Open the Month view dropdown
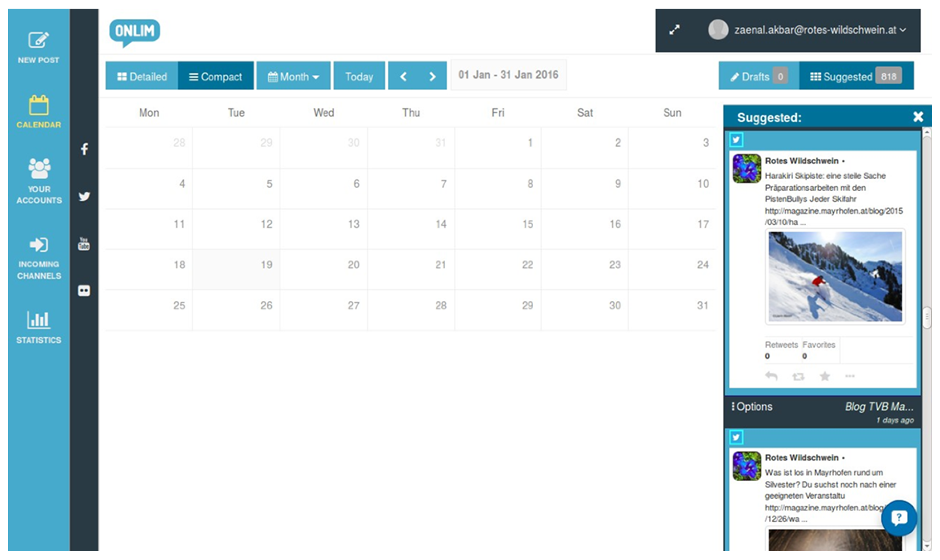Viewport: 940px width, 560px height. [x=293, y=77]
